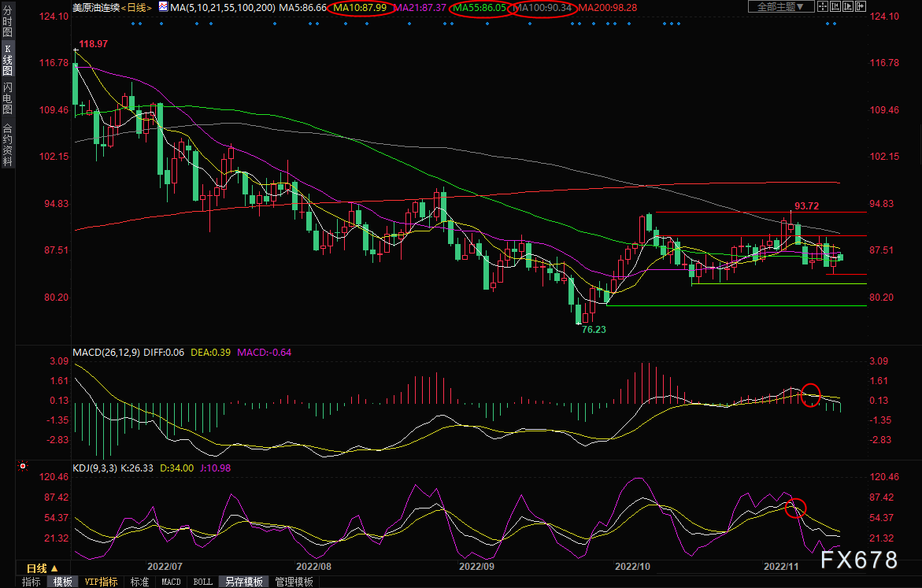Click the MA100:90.34 value
The width and height of the screenshot is (922, 588).
[x=542, y=8]
